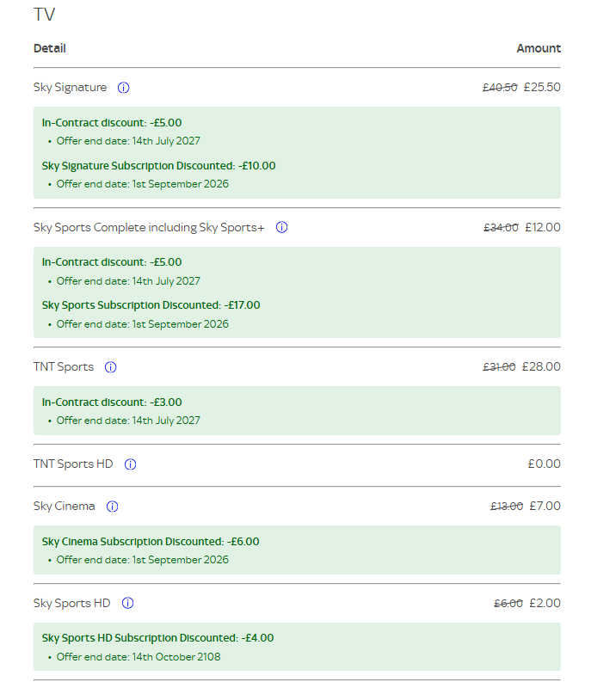Click Sky Sports HD Subscription Discounted -£4.00
The width and height of the screenshot is (616, 688).
pos(157,638)
